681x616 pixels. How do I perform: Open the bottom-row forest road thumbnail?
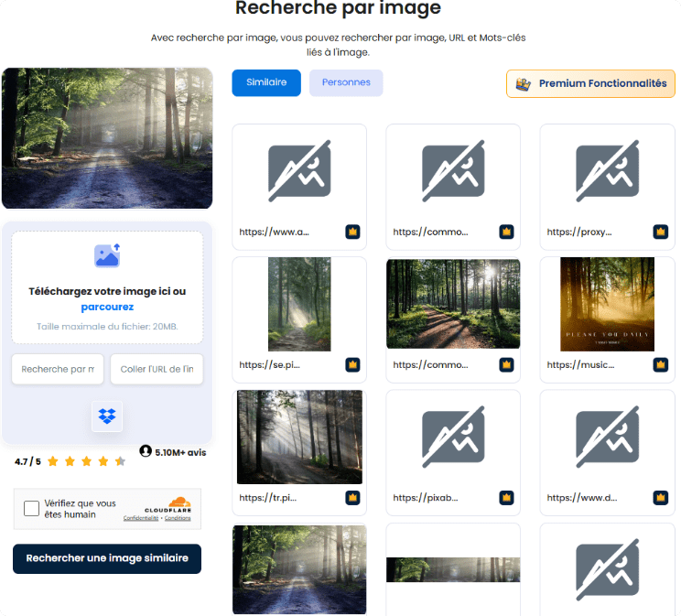point(299,569)
